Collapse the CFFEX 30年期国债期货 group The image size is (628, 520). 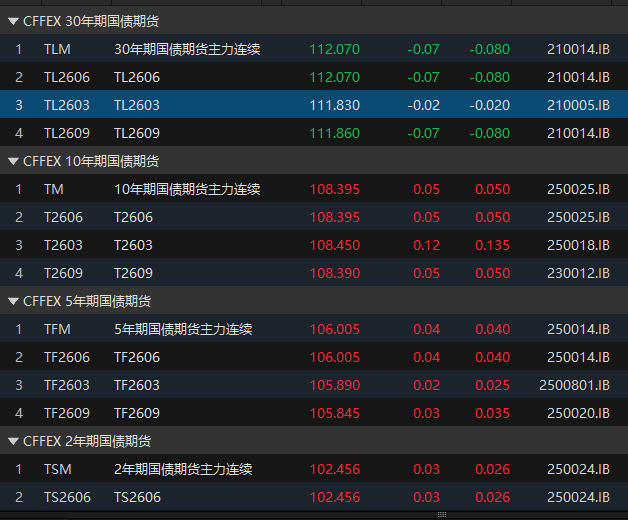pyautogui.click(x=13, y=21)
